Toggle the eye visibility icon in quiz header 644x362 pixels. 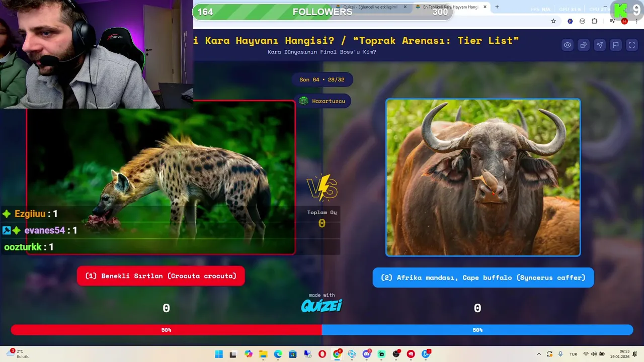pos(568,45)
